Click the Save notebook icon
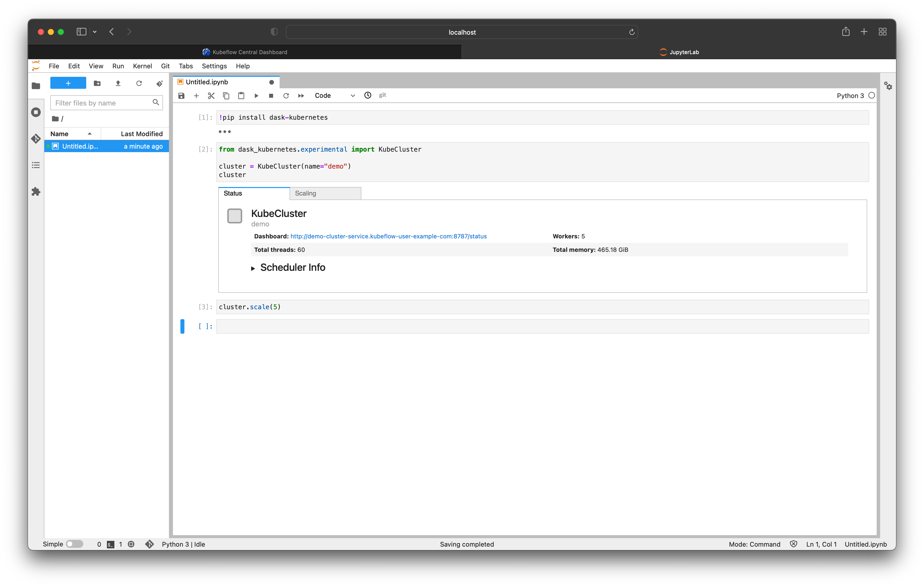This screenshot has width=924, height=587. click(x=181, y=96)
